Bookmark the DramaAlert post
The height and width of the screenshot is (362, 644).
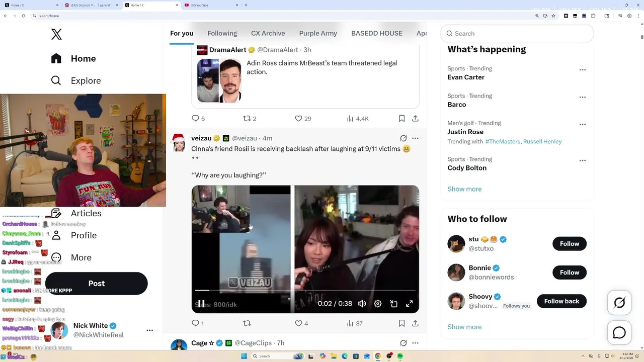[x=401, y=118]
